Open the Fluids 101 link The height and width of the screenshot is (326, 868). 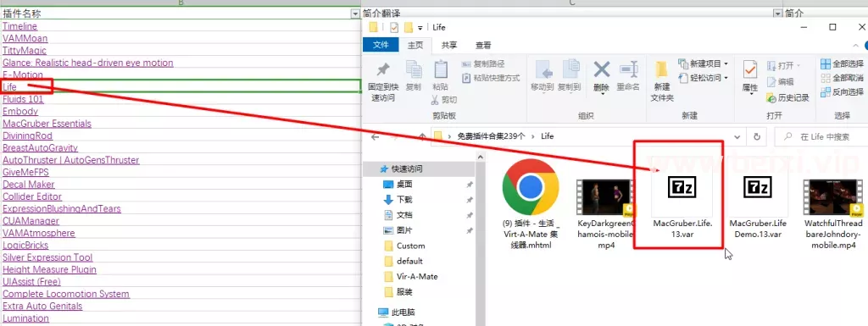(x=23, y=99)
